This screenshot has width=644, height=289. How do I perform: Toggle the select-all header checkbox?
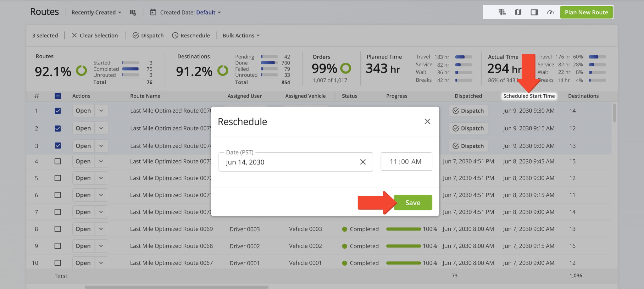58,96
